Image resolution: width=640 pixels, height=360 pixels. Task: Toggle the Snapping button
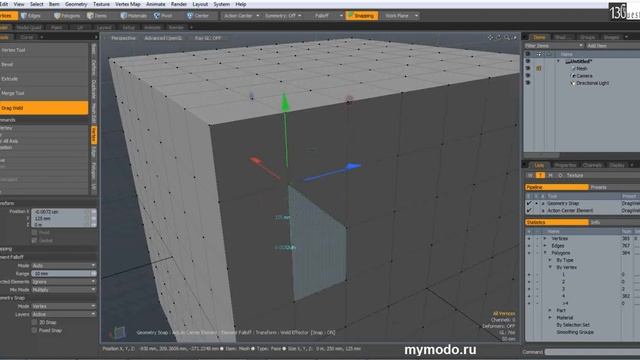tap(362, 16)
